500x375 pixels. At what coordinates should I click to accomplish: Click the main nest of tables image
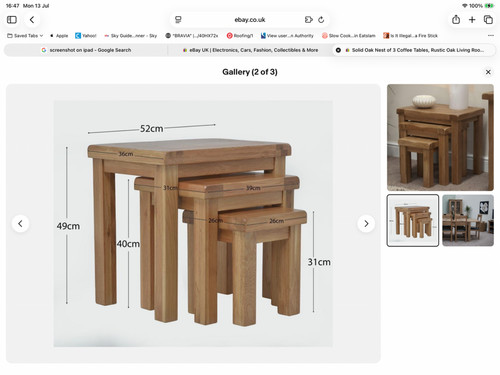[193, 223]
